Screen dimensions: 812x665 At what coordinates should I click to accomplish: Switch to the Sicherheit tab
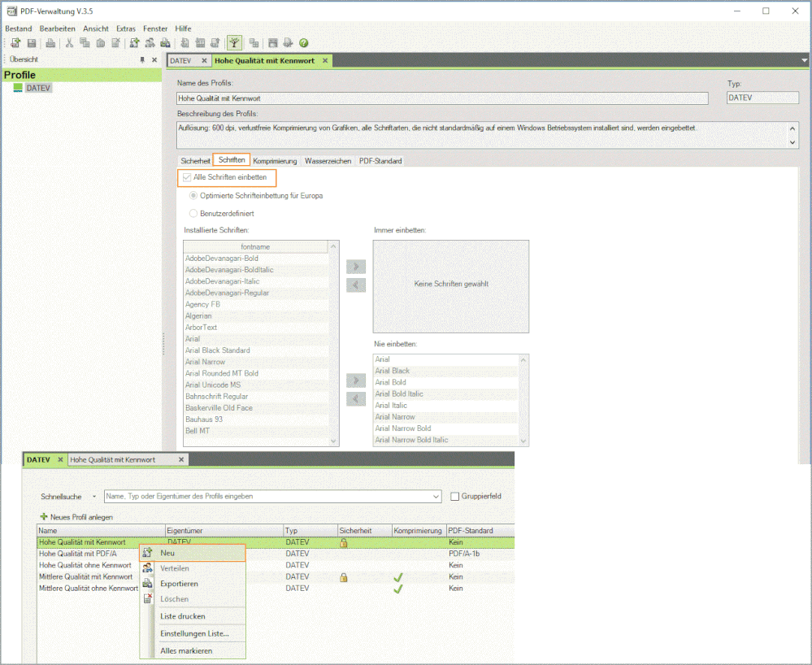point(195,161)
